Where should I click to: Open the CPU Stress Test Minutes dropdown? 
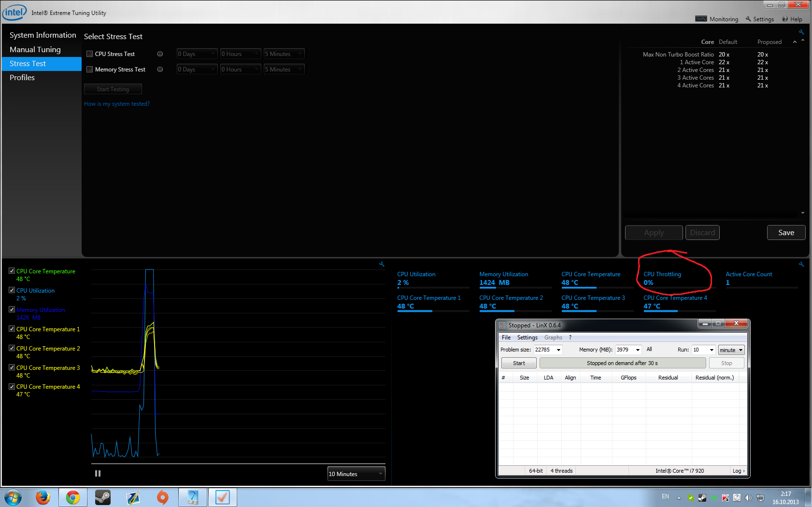pyautogui.click(x=284, y=54)
